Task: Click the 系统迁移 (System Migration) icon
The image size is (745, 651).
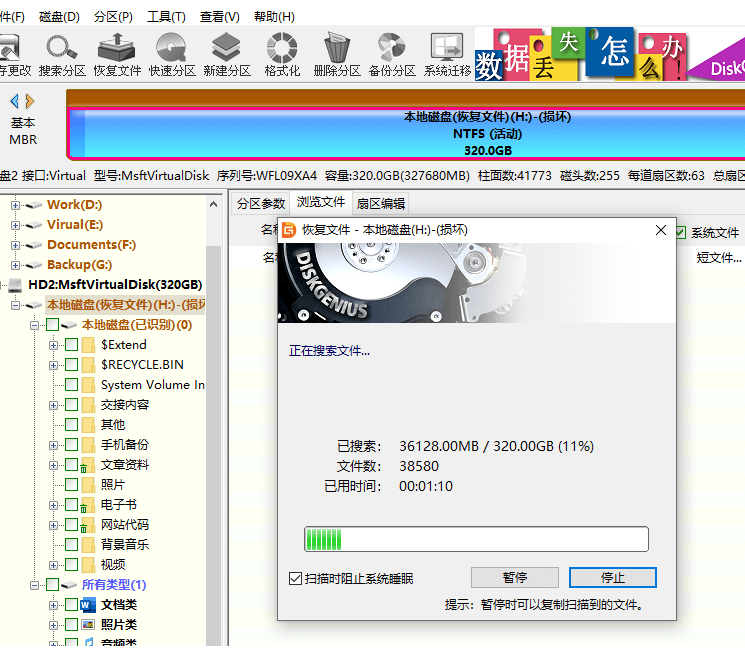Action: (x=447, y=55)
